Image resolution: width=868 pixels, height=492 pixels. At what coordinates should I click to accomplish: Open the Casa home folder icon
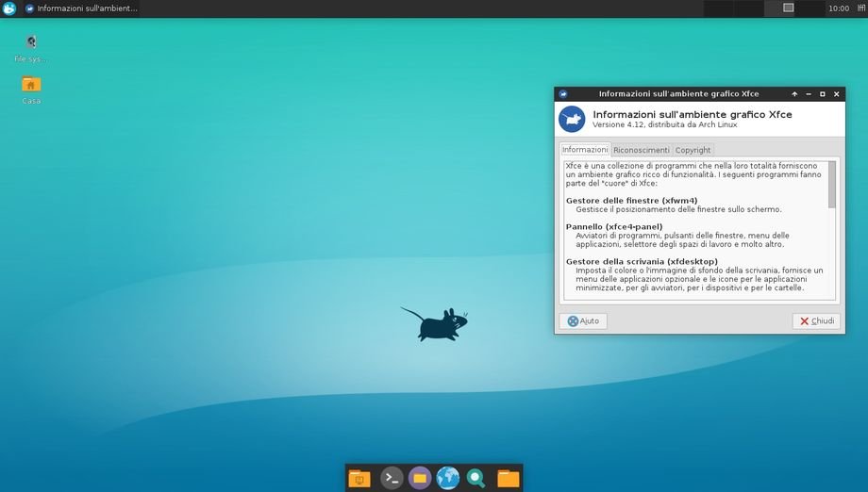31,85
